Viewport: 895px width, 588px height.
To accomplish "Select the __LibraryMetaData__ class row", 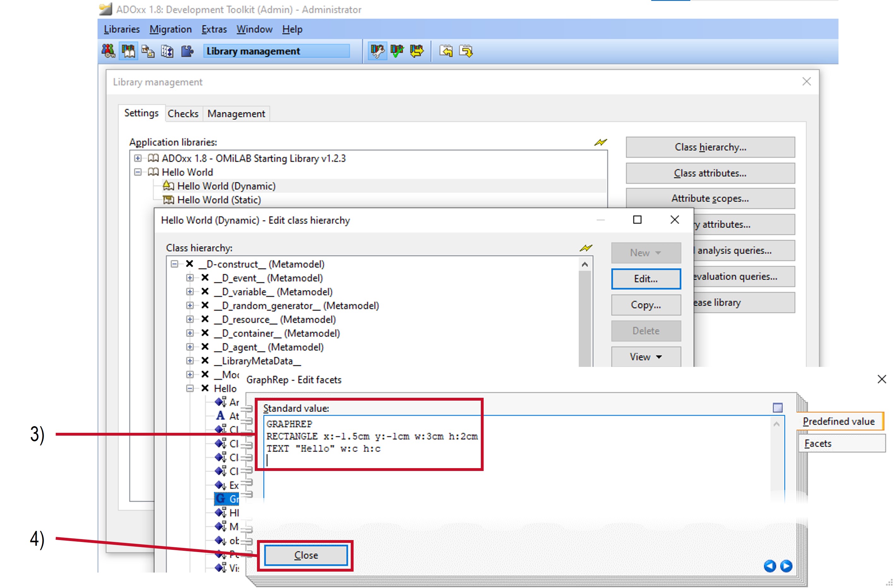I will coord(257,361).
